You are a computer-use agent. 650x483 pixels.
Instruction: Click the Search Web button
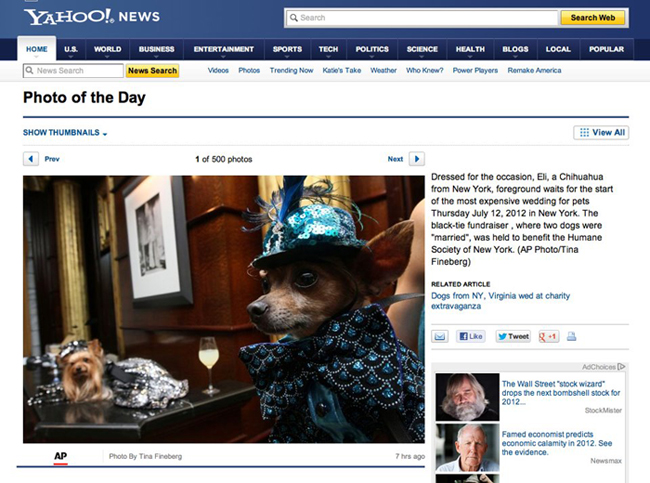593,18
